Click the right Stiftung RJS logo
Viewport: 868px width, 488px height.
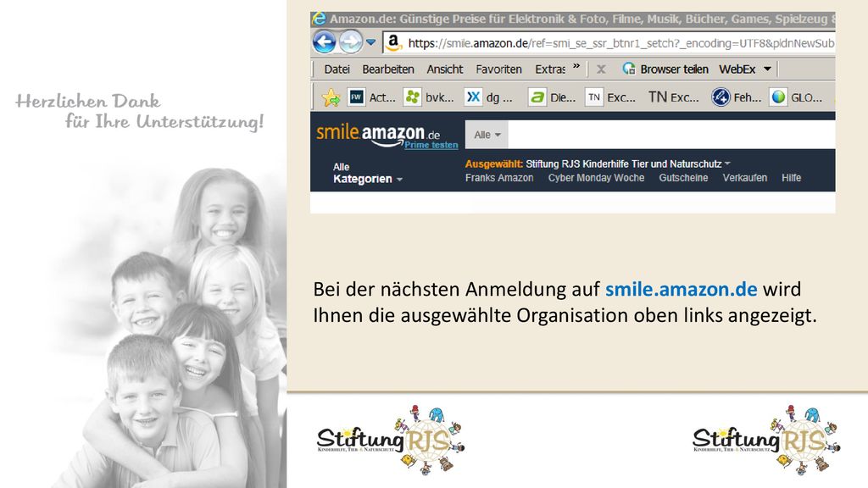(x=766, y=441)
